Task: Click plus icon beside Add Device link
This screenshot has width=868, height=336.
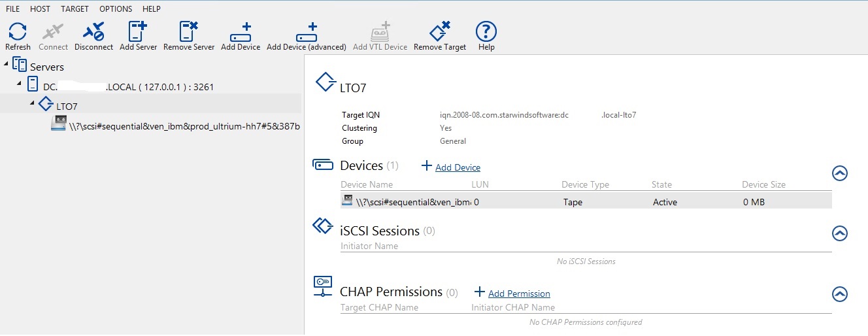Action: coord(427,166)
